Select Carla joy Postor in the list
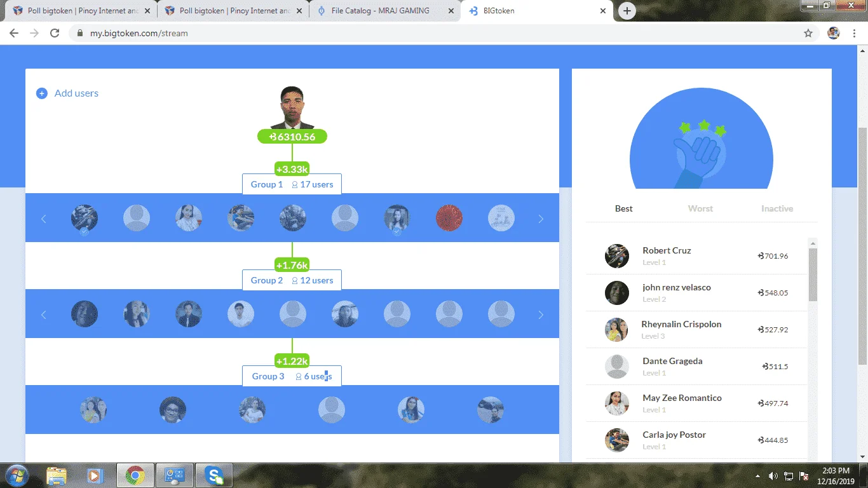 click(x=696, y=440)
